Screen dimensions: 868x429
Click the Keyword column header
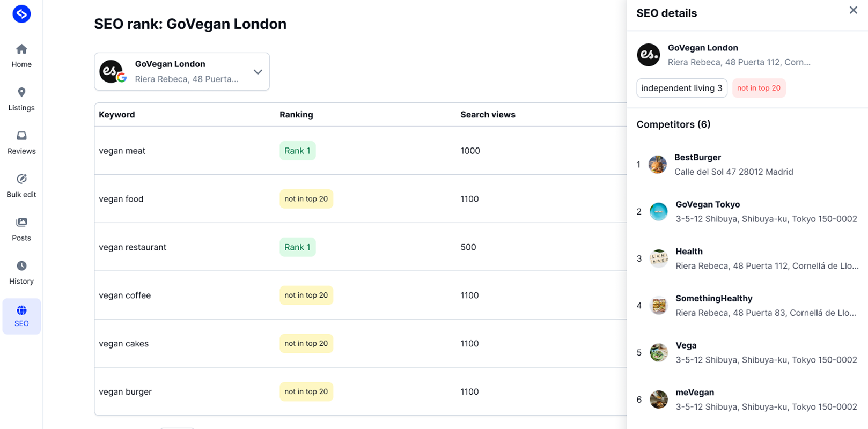(117, 115)
